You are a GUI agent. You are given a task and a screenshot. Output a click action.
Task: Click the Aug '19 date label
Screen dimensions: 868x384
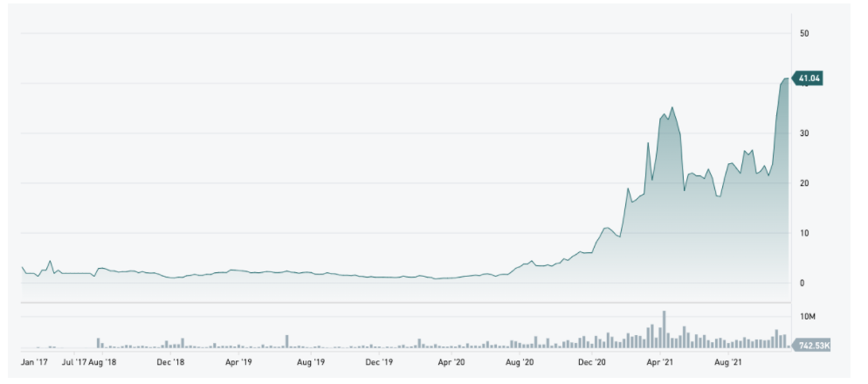click(x=311, y=362)
